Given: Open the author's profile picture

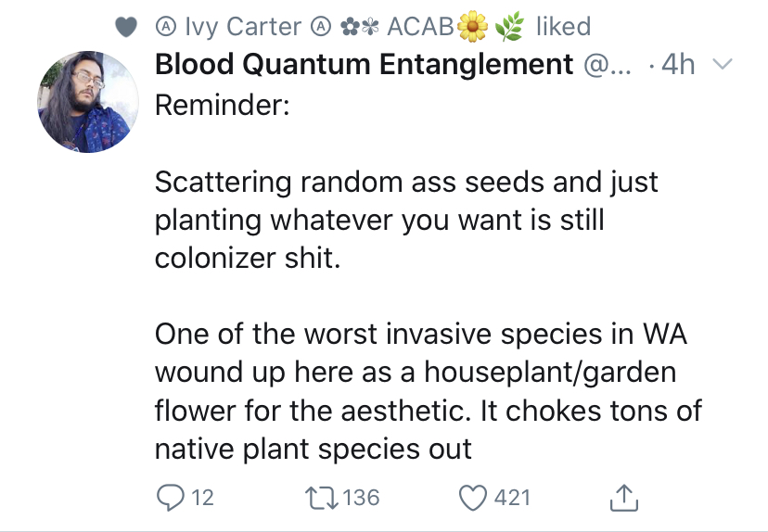Looking at the screenshot, I should [88, 102].
